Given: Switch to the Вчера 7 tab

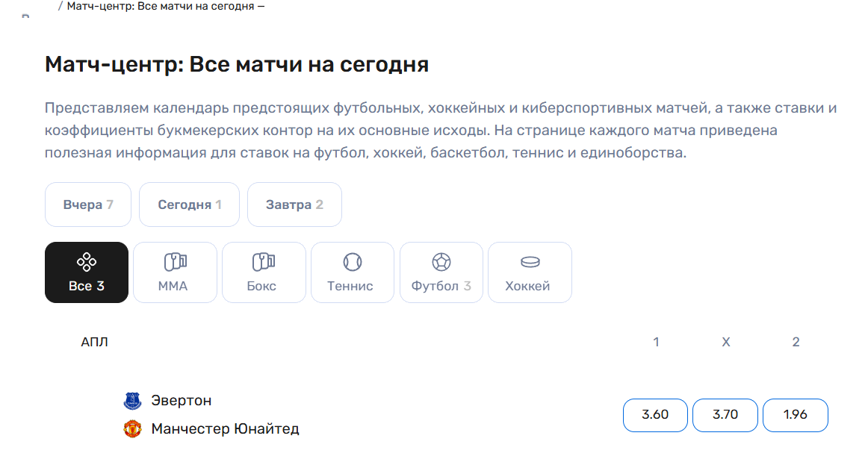Looking at the screenshot, I should pyautogui.click(x=87, y=204).
